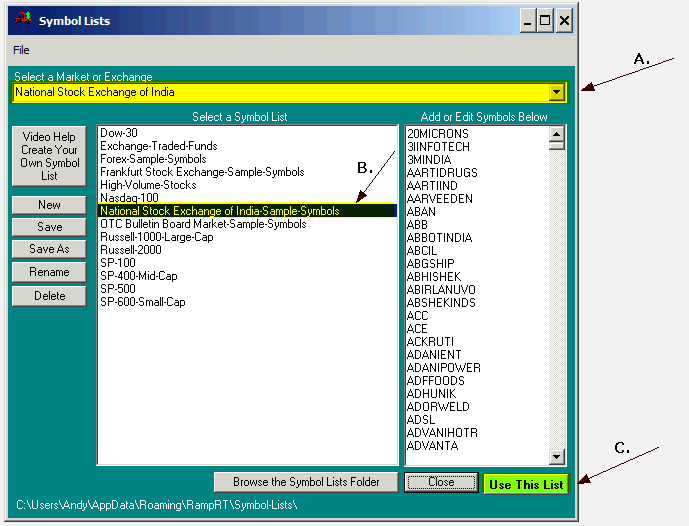Click the Save As button
The height and width of the screenshot is (526, 689).
(49, 249)
